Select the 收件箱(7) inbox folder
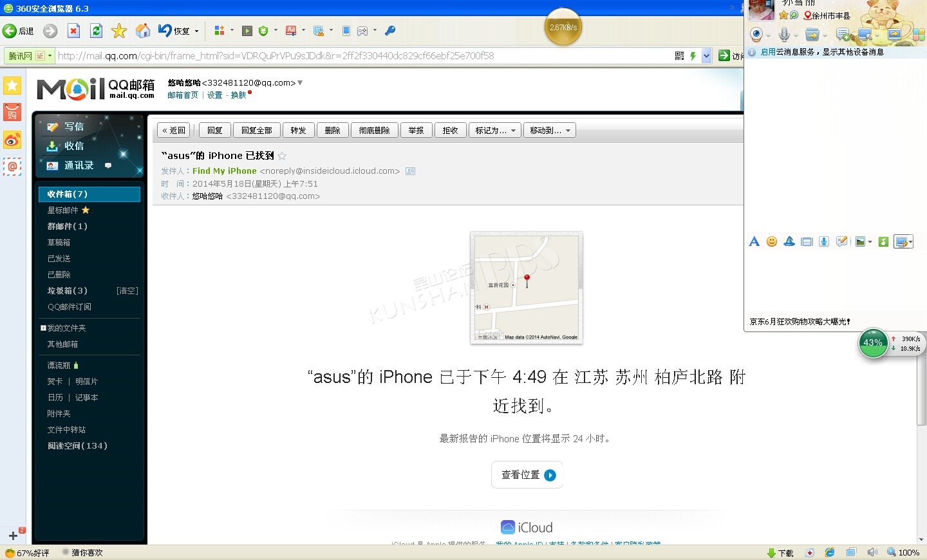Image resolution: width=927 pixels, height=560 pixels. tap(89, 194)
